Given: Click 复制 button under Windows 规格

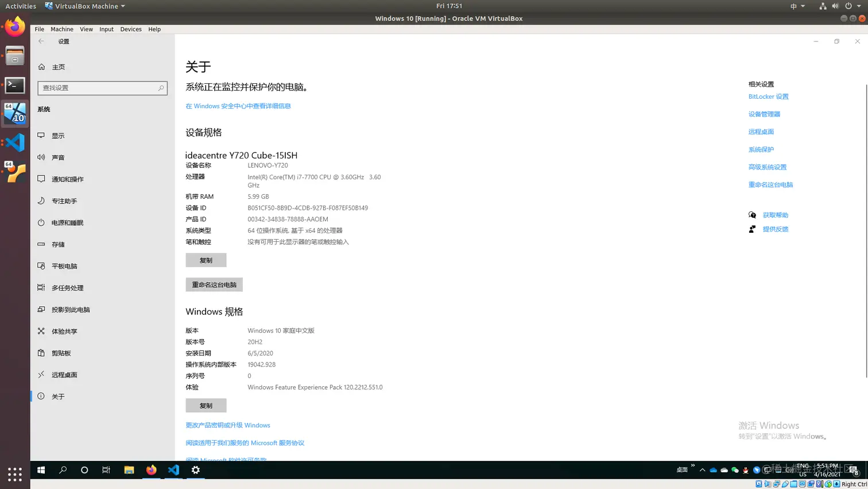Looking at the screenshot, I should click(x=206, y=406).
